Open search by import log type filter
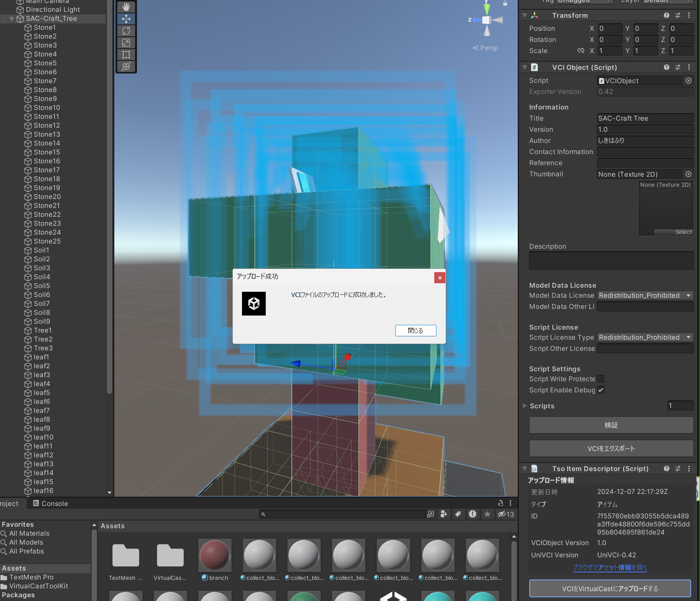Image resolution: width=700 pixels, height=601 pixels. click(472, 514)
